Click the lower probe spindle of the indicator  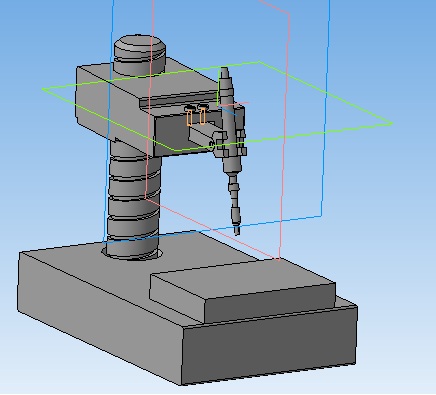[235, 203]
